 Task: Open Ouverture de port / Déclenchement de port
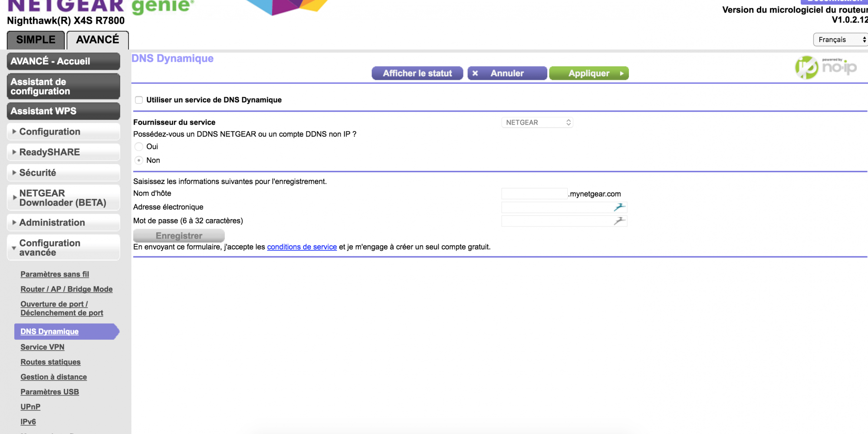(62, 309)
